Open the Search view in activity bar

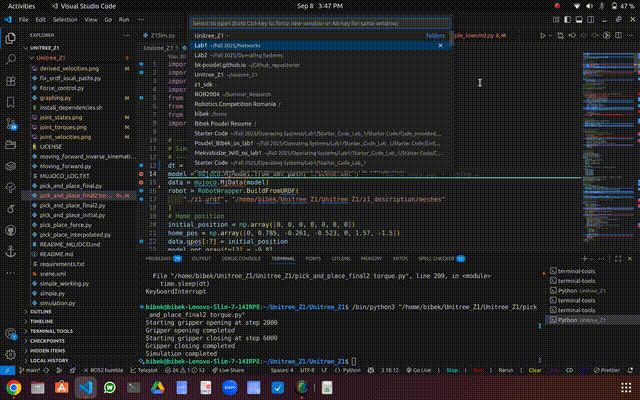tap(11, 59)
